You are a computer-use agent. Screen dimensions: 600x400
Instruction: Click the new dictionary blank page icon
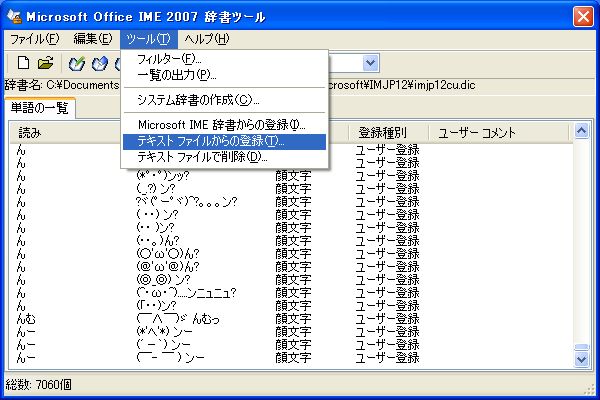pos(23,63)
